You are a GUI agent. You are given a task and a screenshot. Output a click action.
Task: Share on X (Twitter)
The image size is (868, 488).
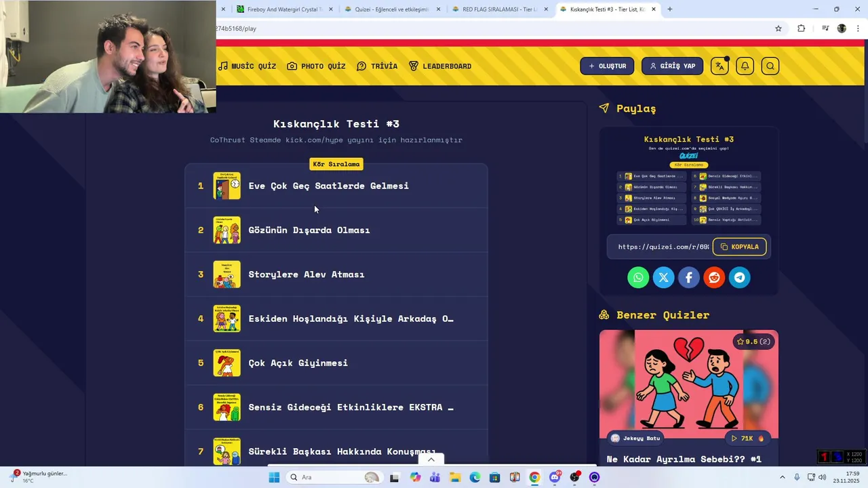[663, 277]
